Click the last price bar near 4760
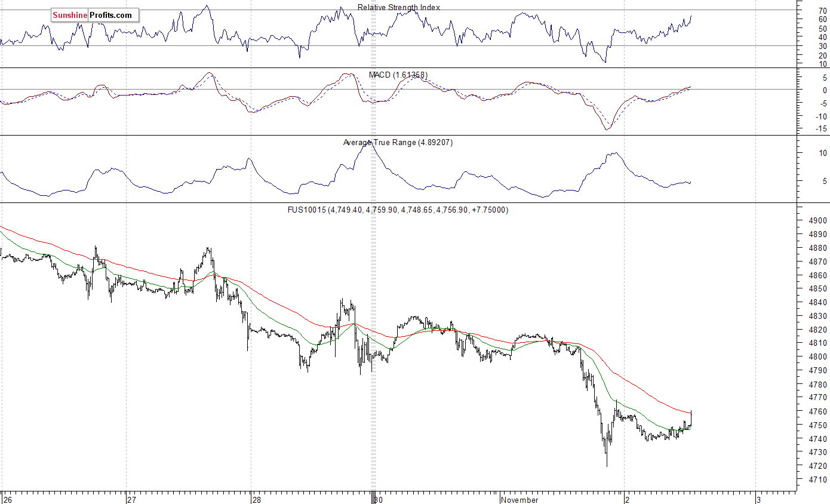This screenshot has height=504, width=830. click(x=691, y=417)
